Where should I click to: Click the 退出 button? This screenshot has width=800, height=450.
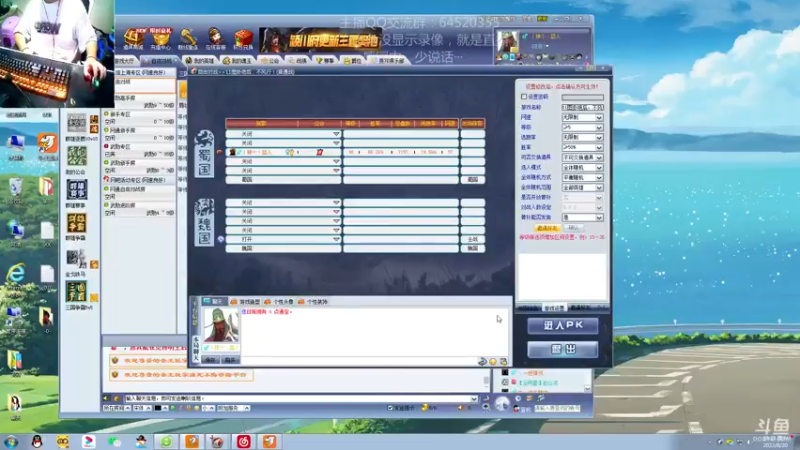pos(563,349)
